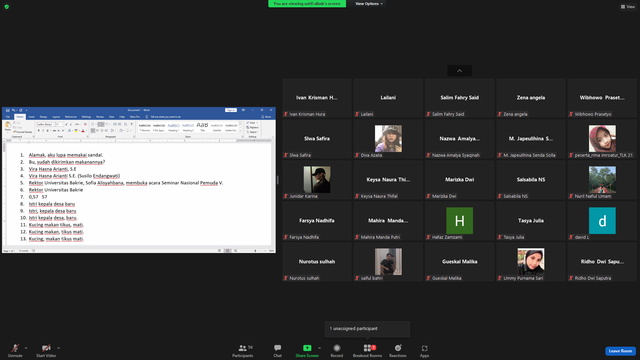
Task: Select Nuril Naful Umam's photo tile
Action: 602,180
